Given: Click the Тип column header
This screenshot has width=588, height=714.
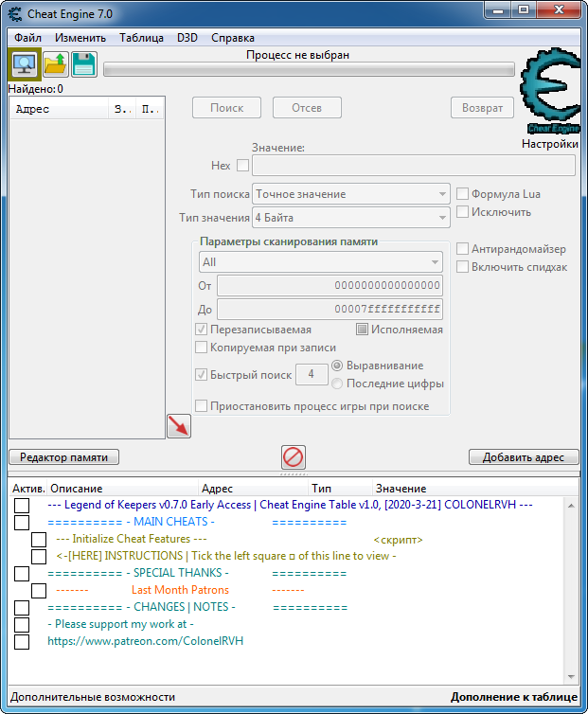Looking at the screenshot, I should click(x=340, y=489).
